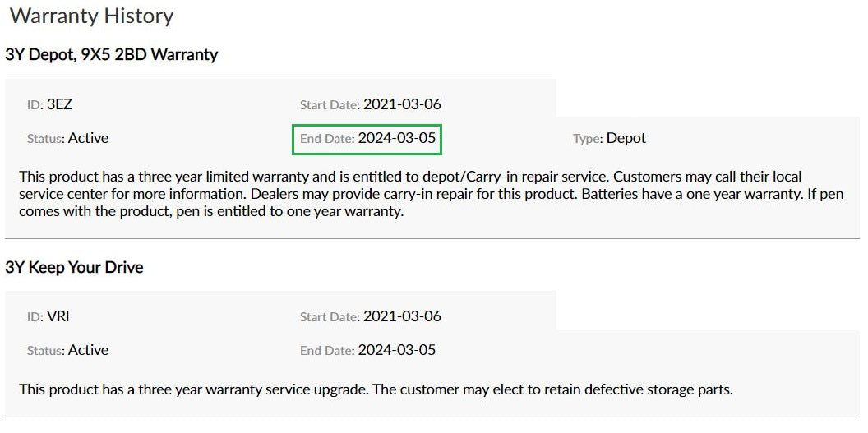Select Keep Your Drive end date 2024-03-05
The width and height of the screenshot is (868, 433).
click(396, 350)
